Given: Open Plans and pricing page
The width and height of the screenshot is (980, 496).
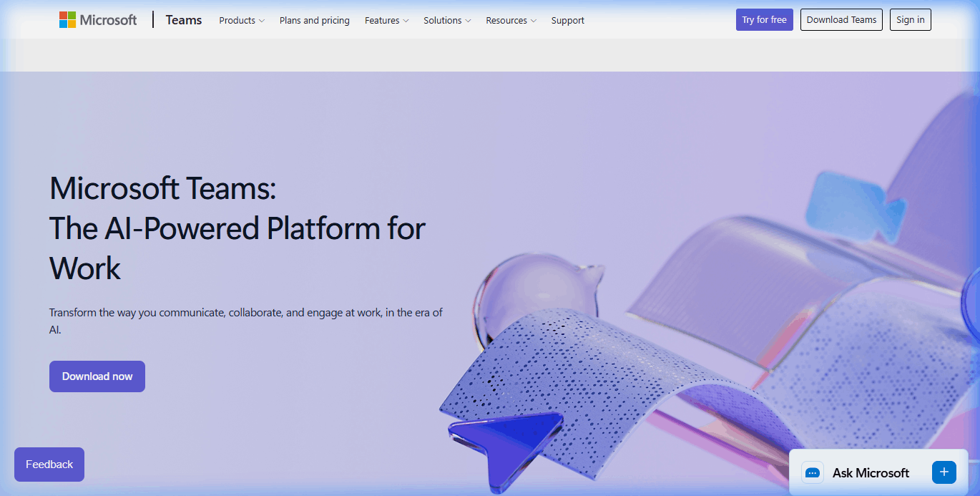Looking at the screenshot, I should pos(315,20).
